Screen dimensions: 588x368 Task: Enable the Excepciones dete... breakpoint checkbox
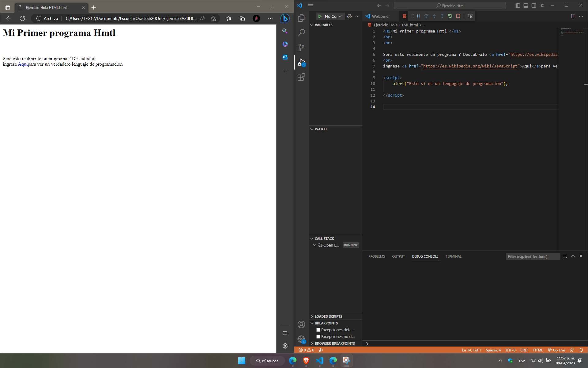pyautogui.click(x=318, y=330)
